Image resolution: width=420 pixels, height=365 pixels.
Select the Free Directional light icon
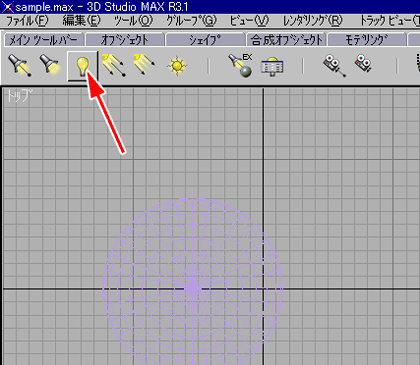tap(144, 64)
